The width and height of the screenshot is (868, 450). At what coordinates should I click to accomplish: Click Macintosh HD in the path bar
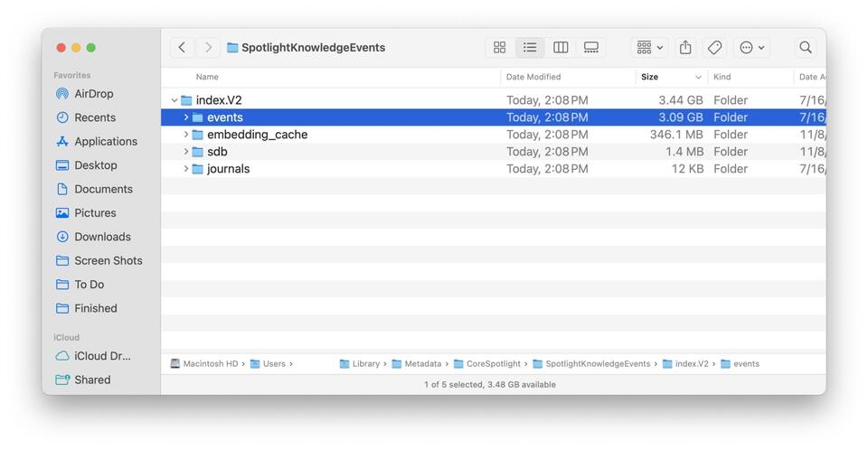tap(204, 363)
